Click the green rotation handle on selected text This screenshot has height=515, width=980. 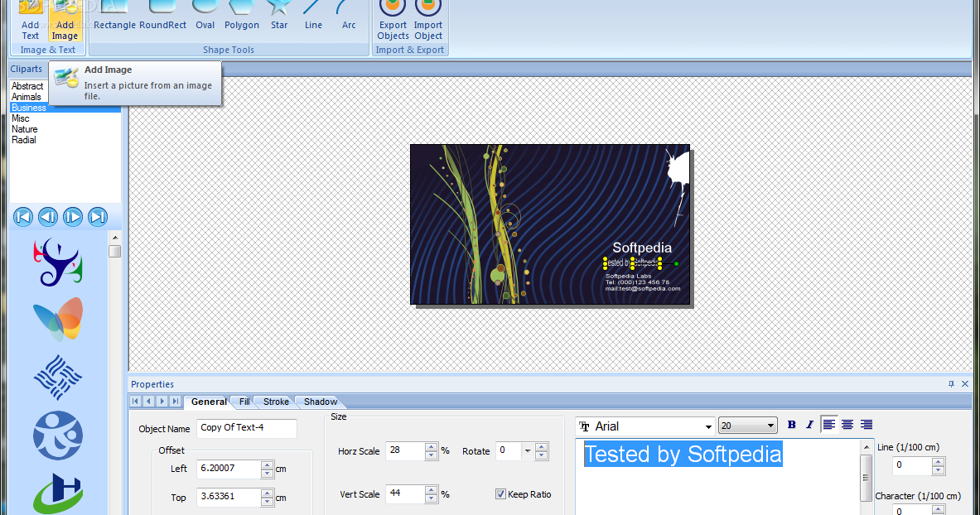[676, 264]
